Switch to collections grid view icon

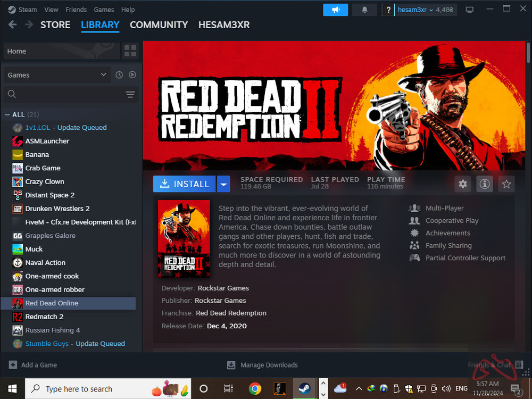130,51
